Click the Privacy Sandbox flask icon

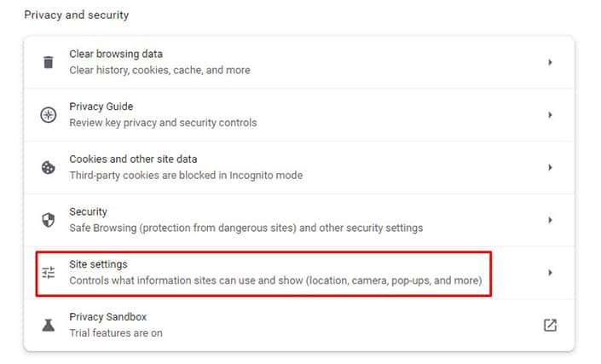pos(49,325)
